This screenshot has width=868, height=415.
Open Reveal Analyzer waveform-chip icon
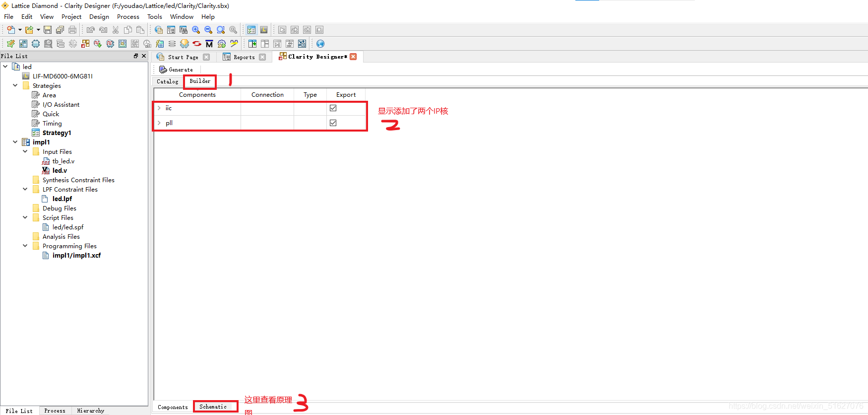[x=110, y=44]
